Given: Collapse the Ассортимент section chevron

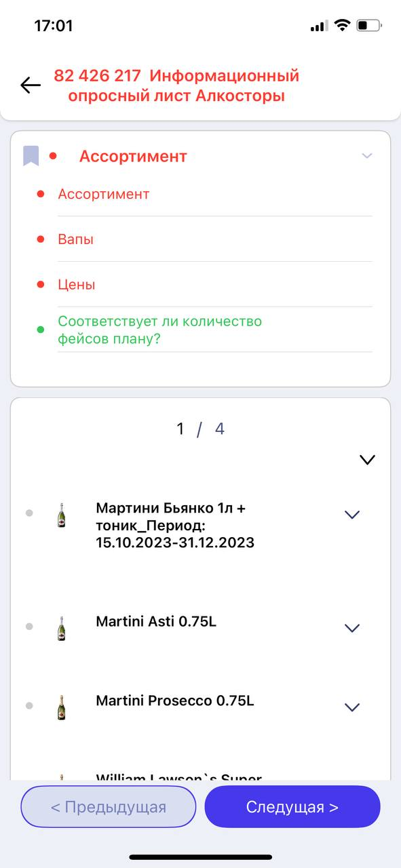Looking at the screenshot, I should (x=367, y=156).
